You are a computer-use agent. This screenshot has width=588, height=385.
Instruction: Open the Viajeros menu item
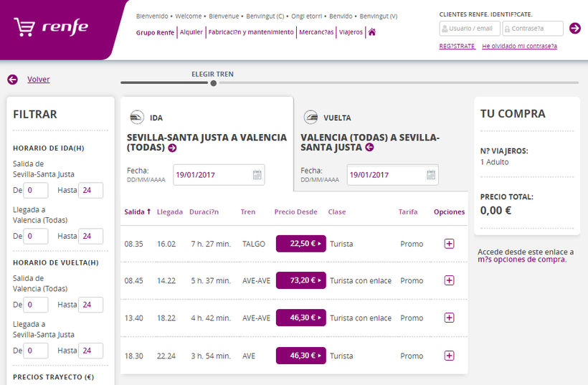coord(351,32)
